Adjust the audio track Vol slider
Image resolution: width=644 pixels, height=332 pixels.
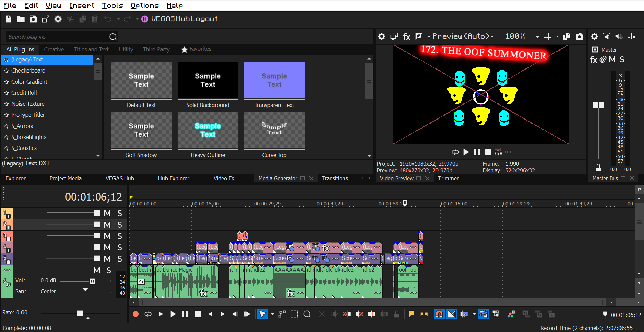coord(92,281)
